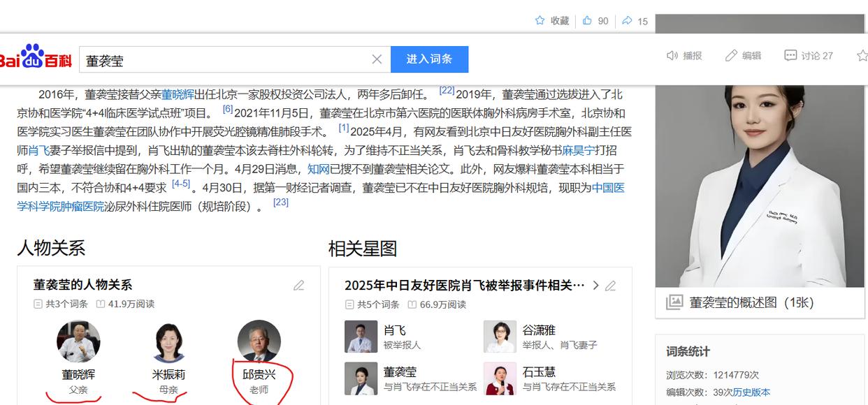
Task: Click the 董袭莹的人物关系 card title
Action: [x=82, y=285]
